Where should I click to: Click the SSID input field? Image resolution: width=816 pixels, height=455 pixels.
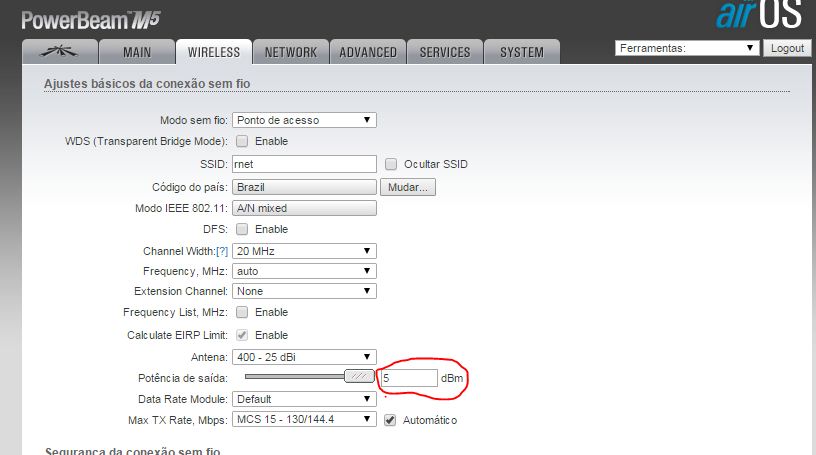click(304, 164)
